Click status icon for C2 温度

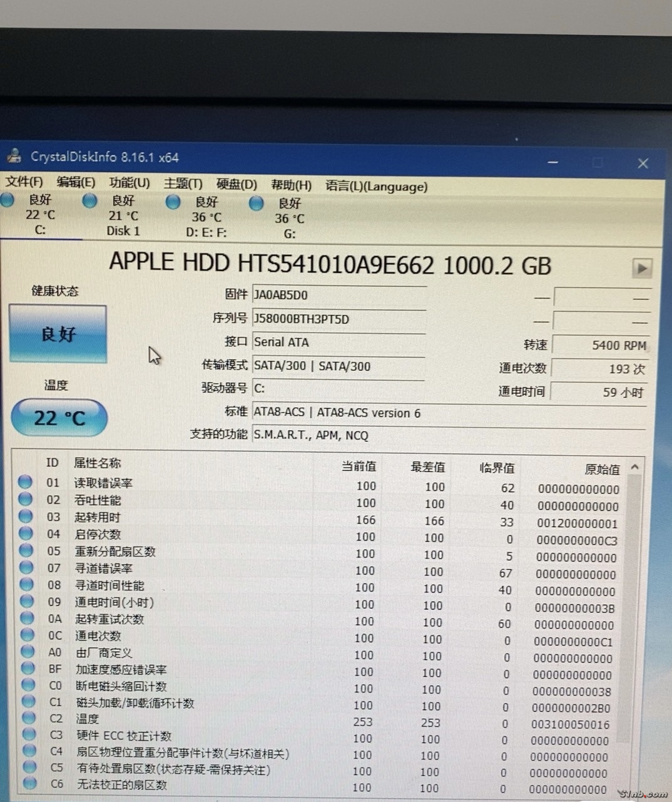tap(29, 718)
